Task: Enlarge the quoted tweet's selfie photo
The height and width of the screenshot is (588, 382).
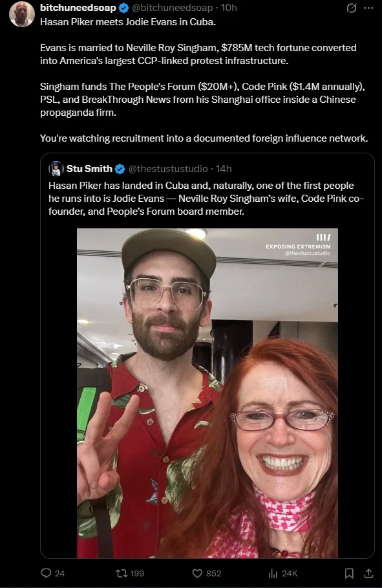Action: tap(207, 393)
